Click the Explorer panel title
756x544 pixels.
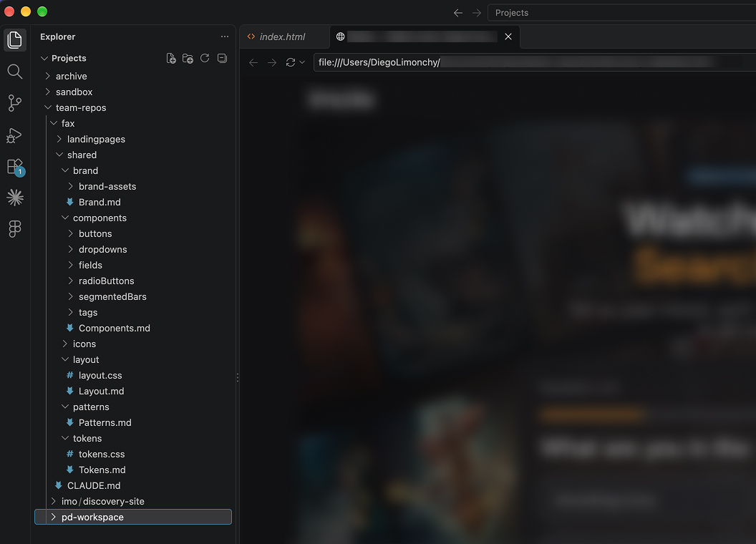pyautogui.click(x=57, y=37)
